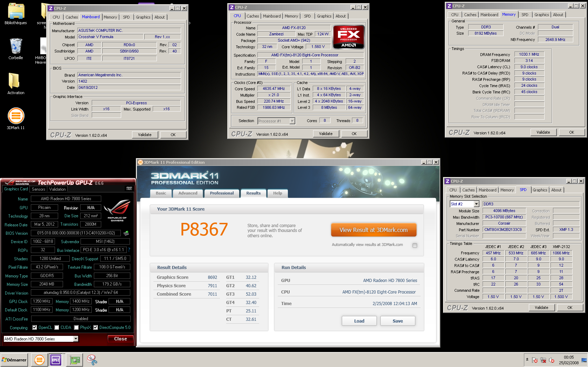Click the GPU Clock 1350 MHz value
Image resolution: width=588 pixels, height=367 pixels.
pos(42,301)
